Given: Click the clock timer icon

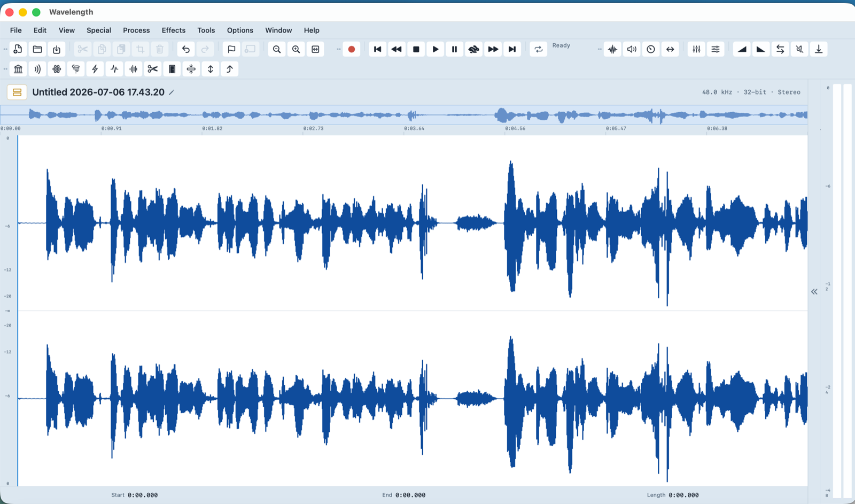Looking at the screenshot, I should tap(651, 49).
